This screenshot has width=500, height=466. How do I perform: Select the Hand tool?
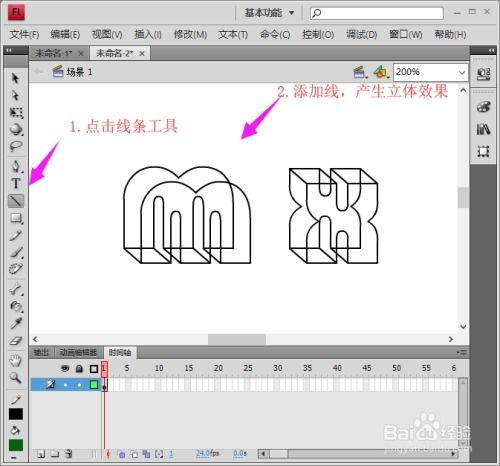(x=15, y=361)
